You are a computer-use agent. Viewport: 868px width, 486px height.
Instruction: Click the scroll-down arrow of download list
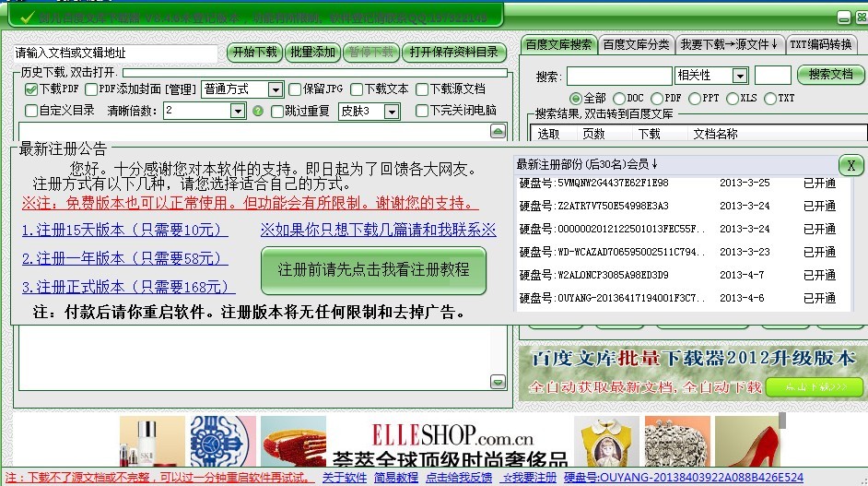(x=498, y=382)
